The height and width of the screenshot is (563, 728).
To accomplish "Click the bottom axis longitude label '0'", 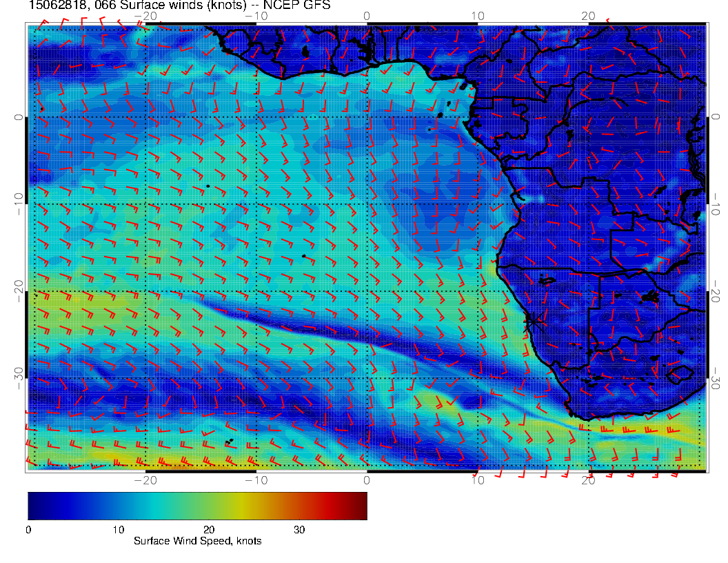I will click(x=367, y=480).
